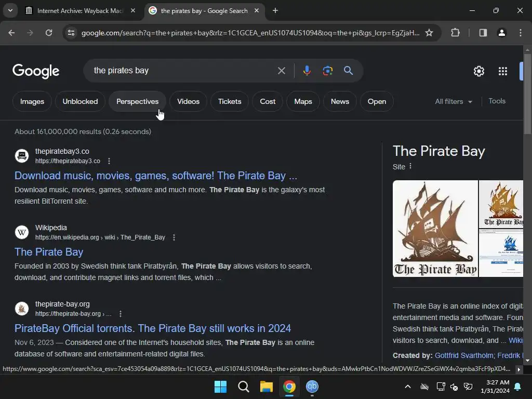This screenshot has height=399, width=532.
Task: Filter results by Images
Action: coord(32,101)
